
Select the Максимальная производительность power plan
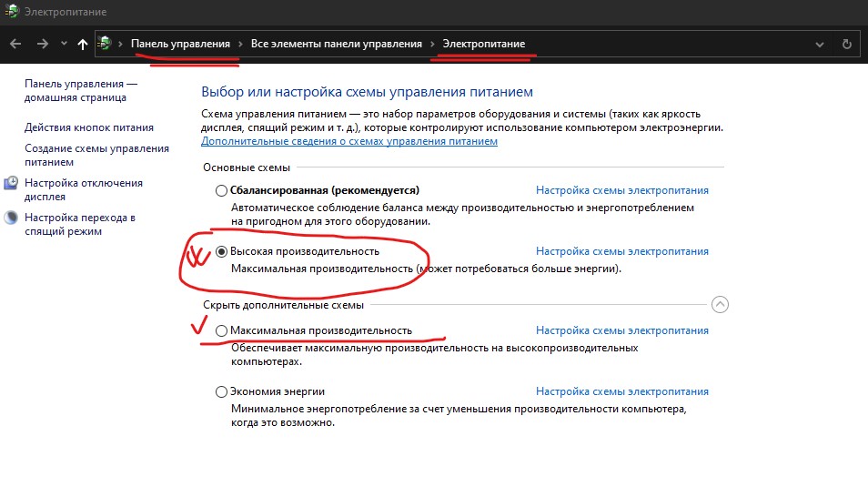pos(221,331)
